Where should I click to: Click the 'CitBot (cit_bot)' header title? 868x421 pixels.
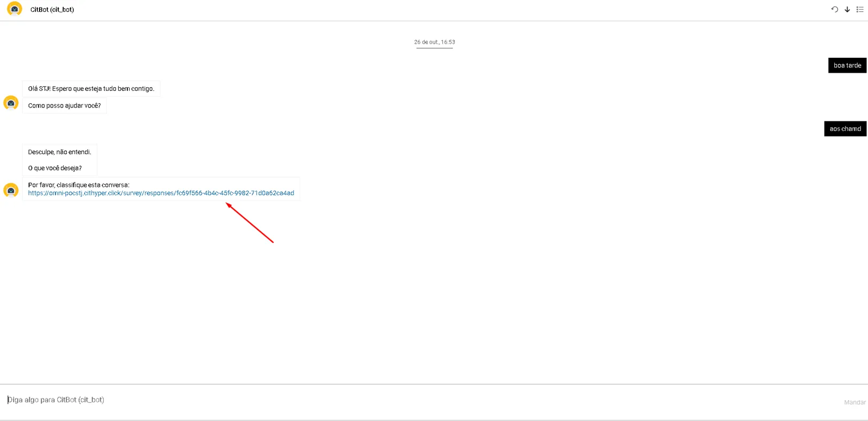(x=52, y=10)
